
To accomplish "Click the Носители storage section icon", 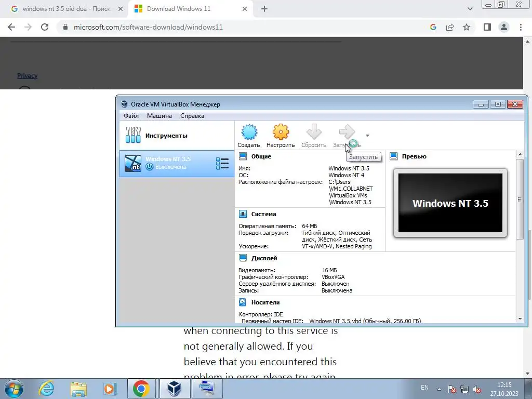I will (x=243, y=302).
